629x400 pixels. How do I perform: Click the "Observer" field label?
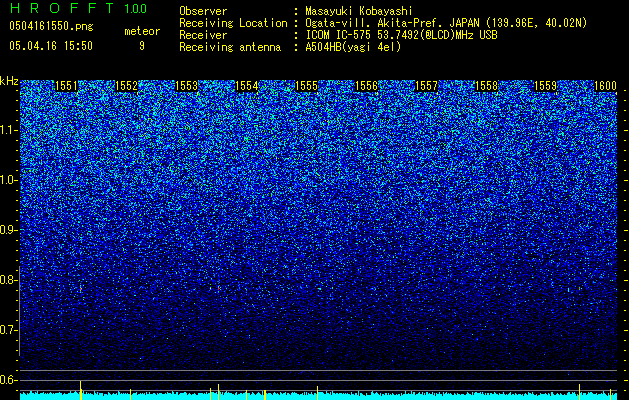(x=203, y=11)
